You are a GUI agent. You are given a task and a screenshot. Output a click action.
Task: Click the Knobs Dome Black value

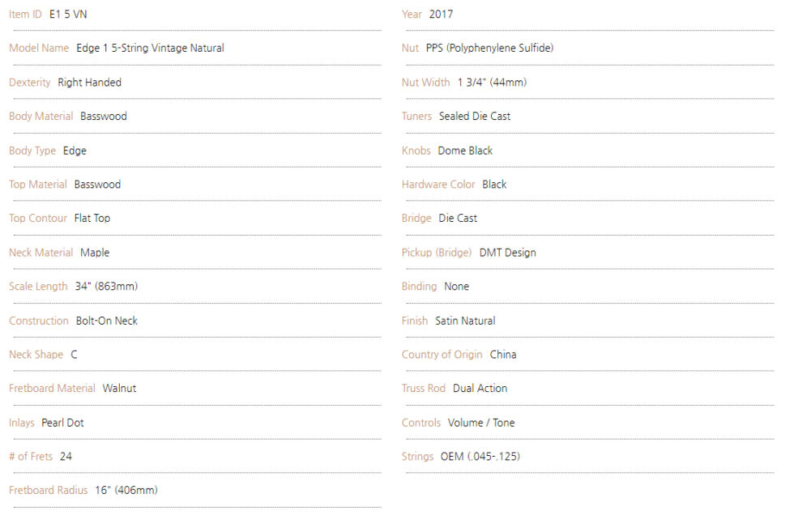tap(465, 151)
